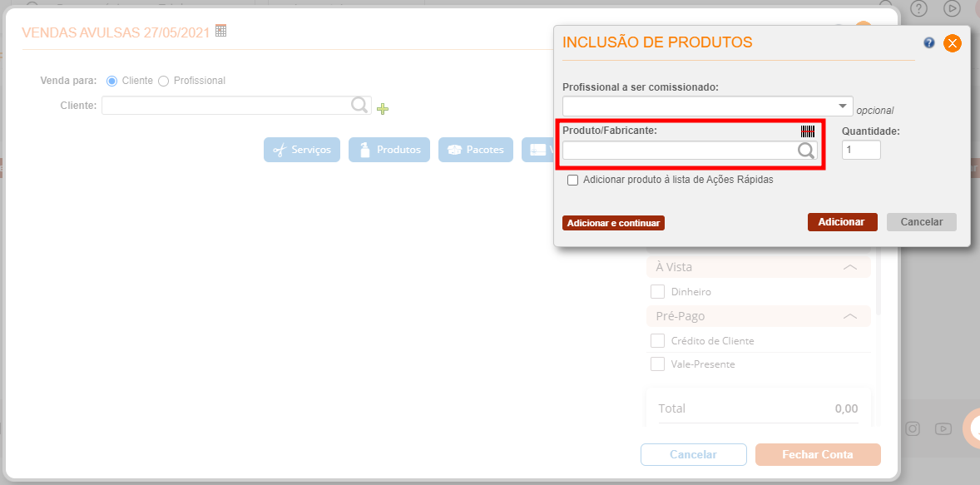Switch to the Serviços tab button

(302, 150)
